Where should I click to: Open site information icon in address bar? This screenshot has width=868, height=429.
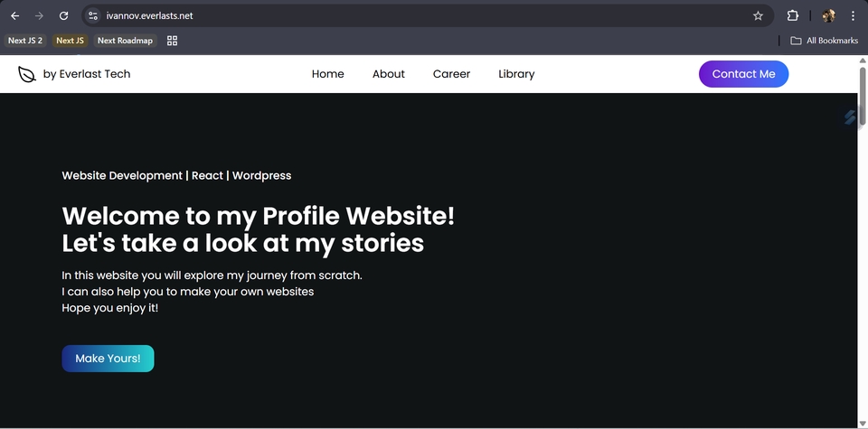pyautogui.click(x=93, y=16)
